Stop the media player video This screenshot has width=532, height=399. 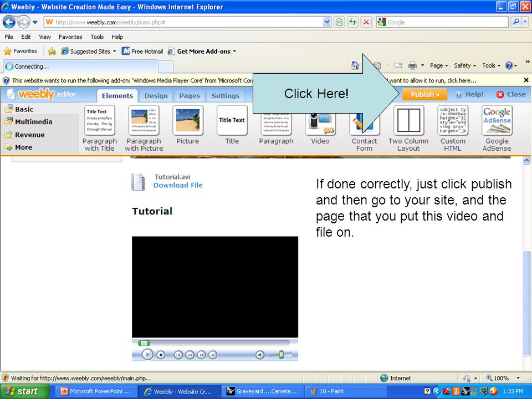(x=161, y=355)
